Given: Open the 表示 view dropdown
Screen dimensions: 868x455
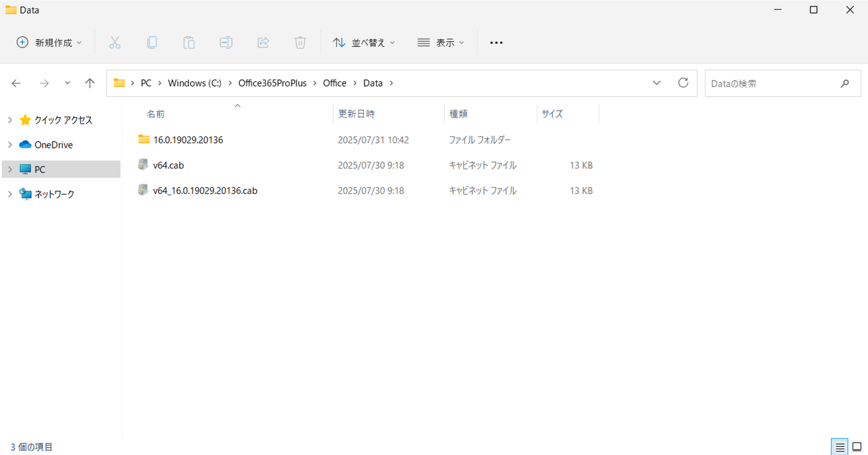Looking at the screenshot, I should (x=441, y=42).
